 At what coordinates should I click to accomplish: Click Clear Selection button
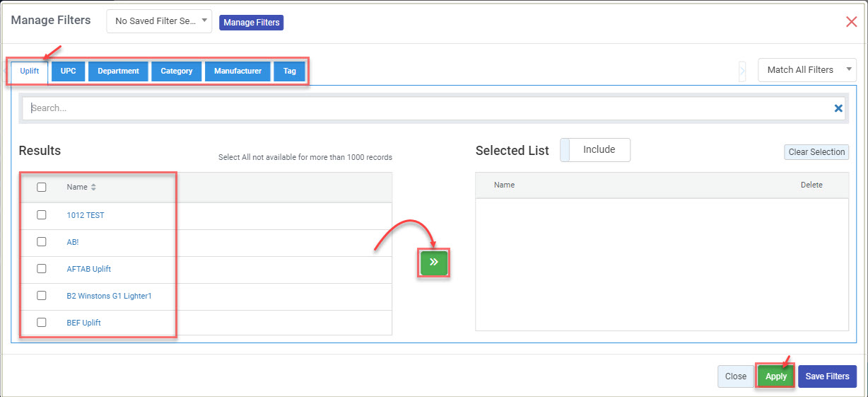click(x=816, y=152)
